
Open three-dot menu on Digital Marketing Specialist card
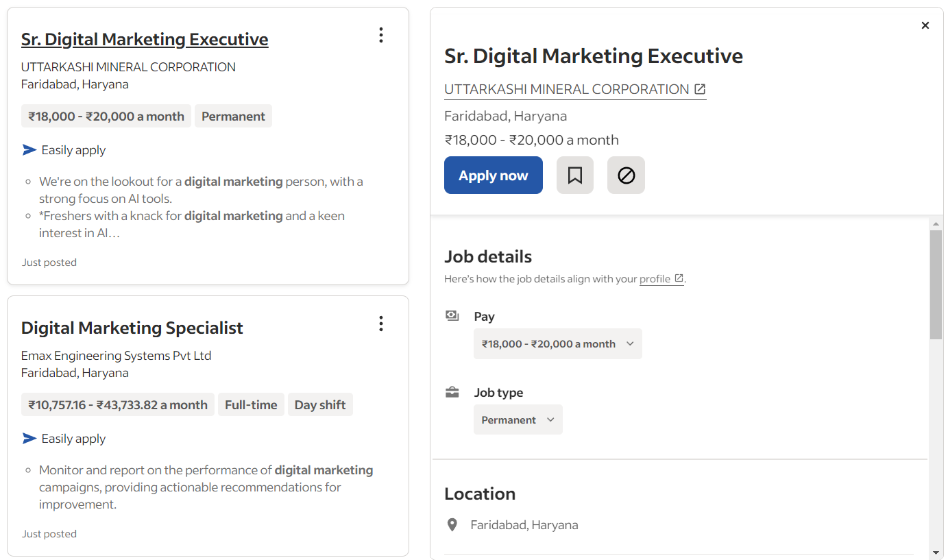point(381,324)
